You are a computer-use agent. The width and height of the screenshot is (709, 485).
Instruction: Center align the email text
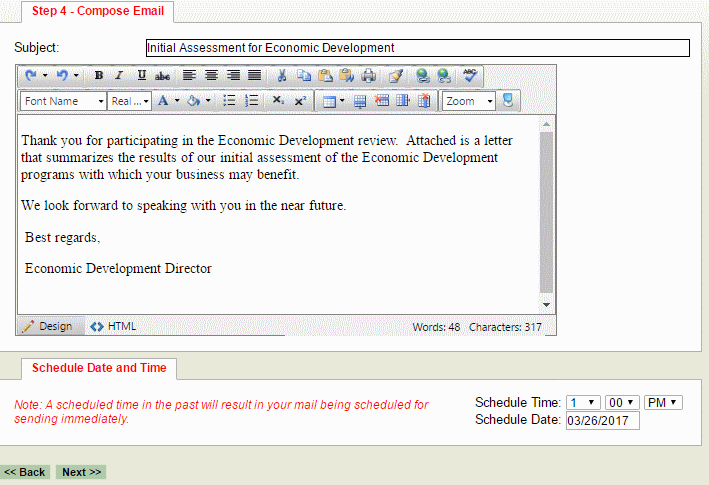point(211,75)
